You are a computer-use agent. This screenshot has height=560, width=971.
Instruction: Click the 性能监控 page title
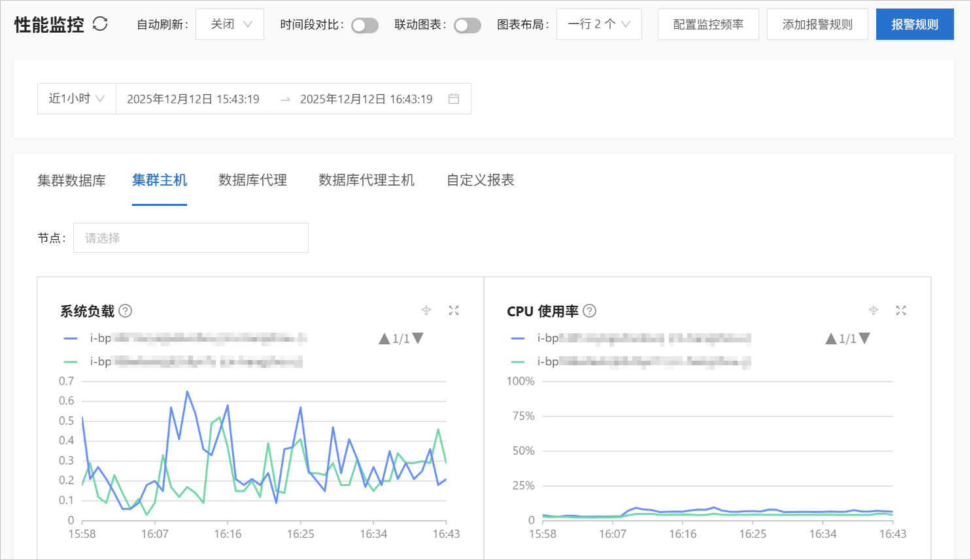(x=49, y=25)
